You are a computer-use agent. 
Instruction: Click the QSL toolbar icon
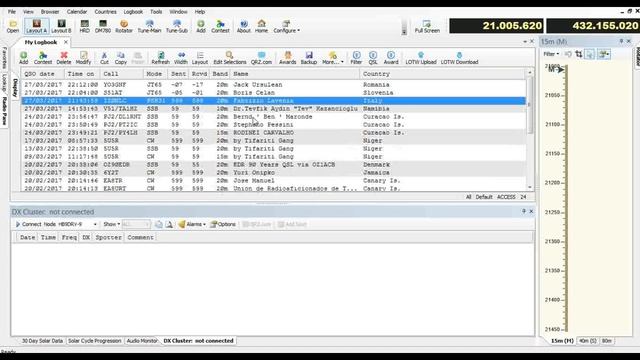[x=373, y=58]
